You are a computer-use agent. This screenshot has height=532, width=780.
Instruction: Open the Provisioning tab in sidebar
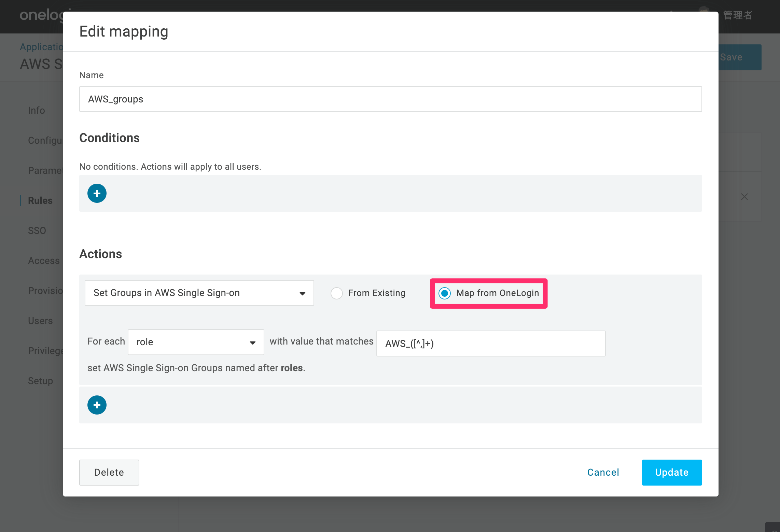click(45, 291)
